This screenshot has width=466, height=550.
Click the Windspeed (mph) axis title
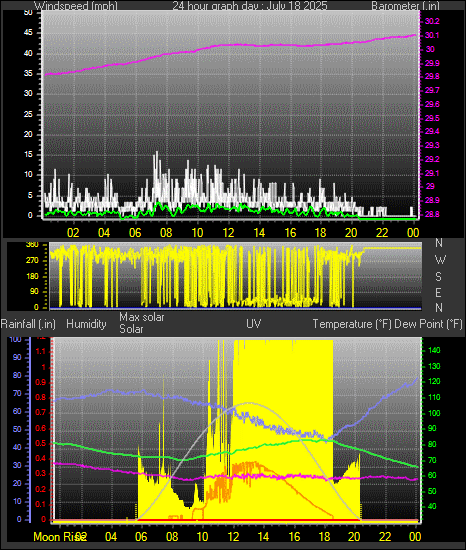pyautogui.click(x=76, y=6)
